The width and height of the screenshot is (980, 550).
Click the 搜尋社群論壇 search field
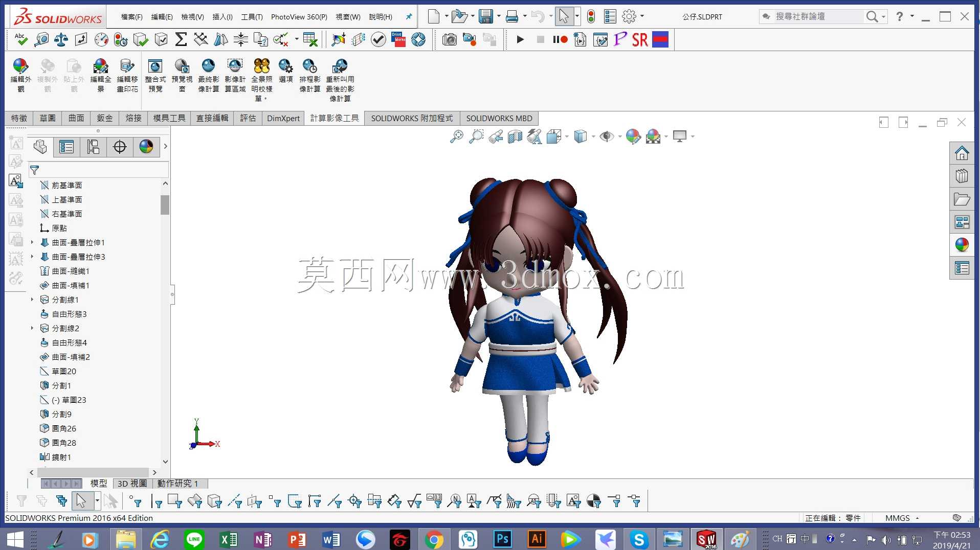pyautogui.click(x=818, y=17)
